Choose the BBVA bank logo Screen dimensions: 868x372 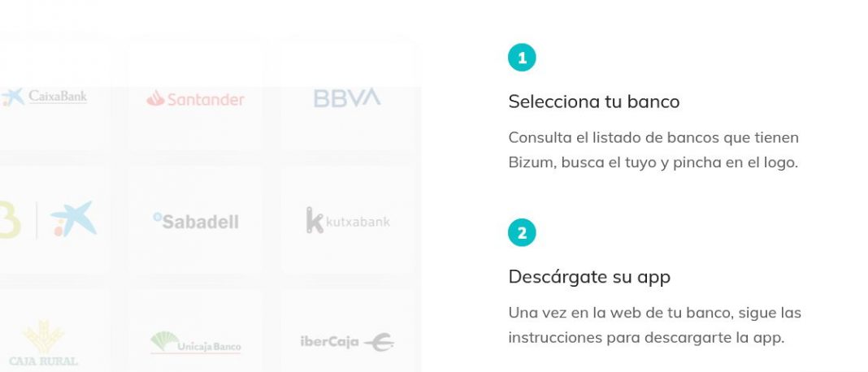(347, 98)
